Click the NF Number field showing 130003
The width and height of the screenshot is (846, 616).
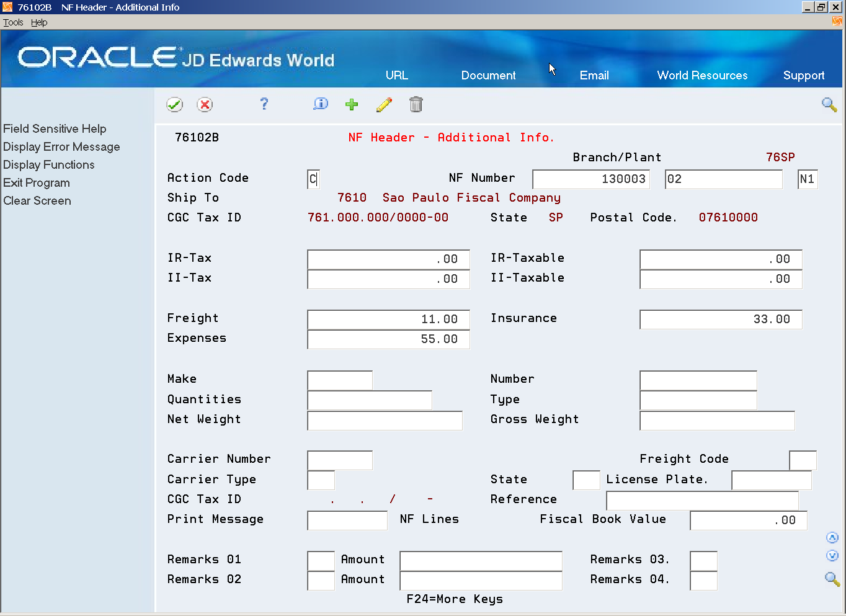point(591,179)
